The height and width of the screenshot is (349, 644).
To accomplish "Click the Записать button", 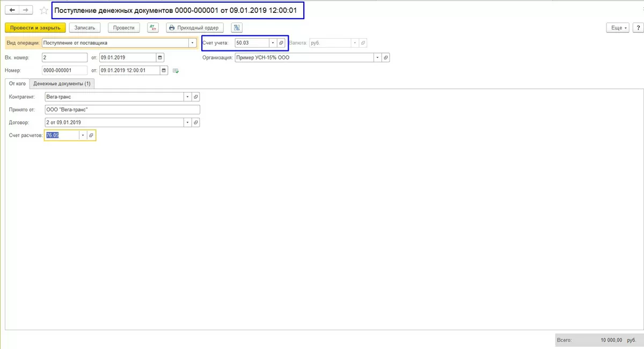I will pos(85,27).
